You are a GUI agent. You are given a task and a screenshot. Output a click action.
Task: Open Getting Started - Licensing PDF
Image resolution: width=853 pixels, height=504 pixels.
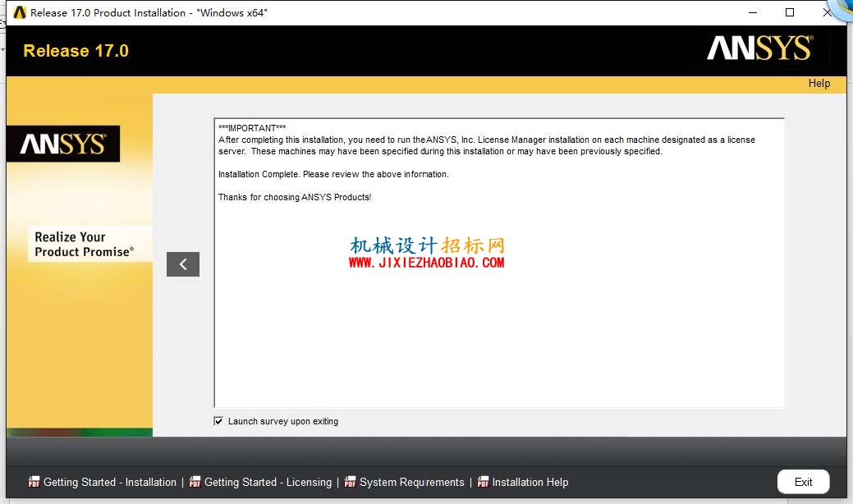click(268, 483)
